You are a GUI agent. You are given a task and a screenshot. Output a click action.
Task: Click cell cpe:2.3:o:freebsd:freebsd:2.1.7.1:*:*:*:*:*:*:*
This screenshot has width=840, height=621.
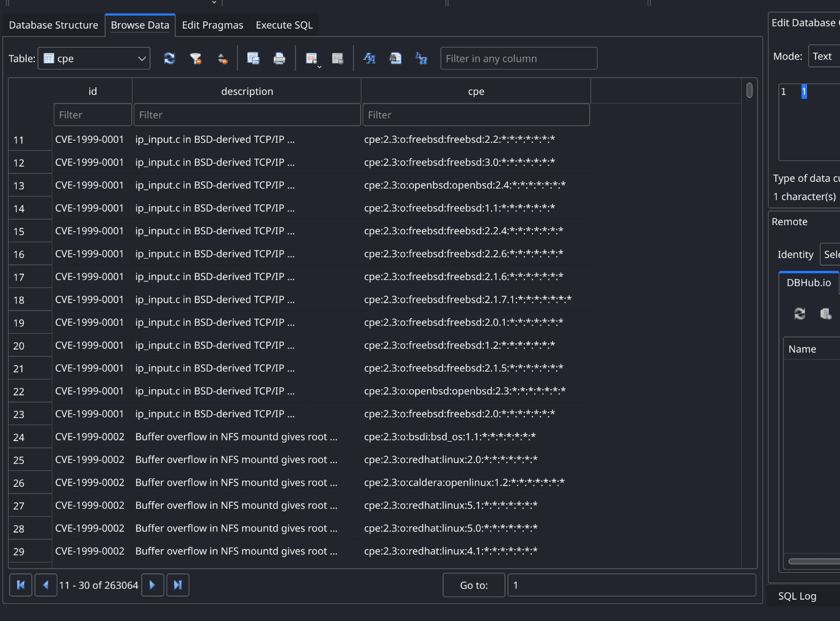[x=476, y=300]
